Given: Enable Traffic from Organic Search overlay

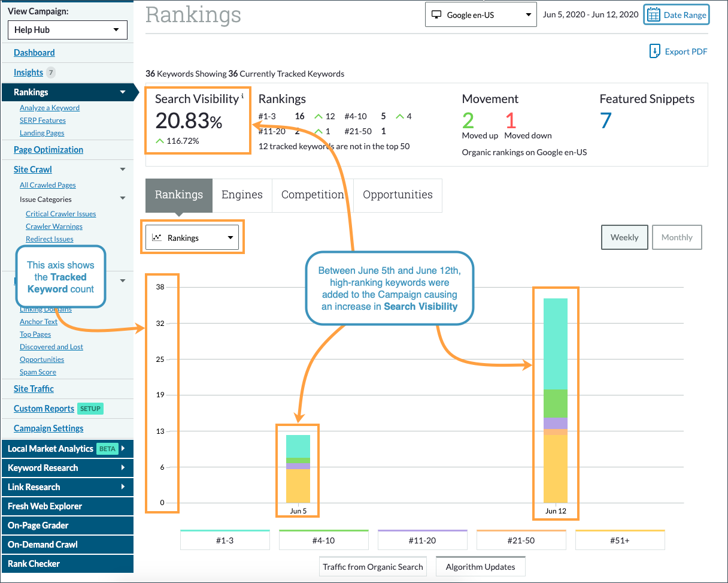Looking at the screenshot, I should (372, 566).
